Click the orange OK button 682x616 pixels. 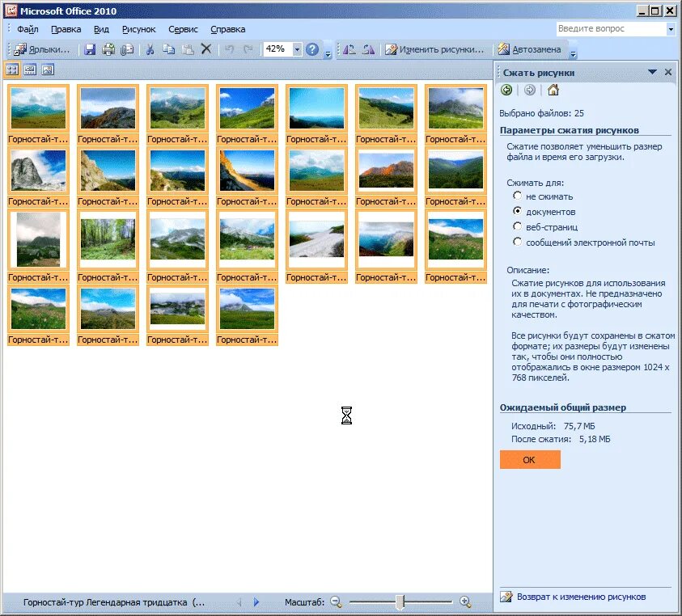530,460
